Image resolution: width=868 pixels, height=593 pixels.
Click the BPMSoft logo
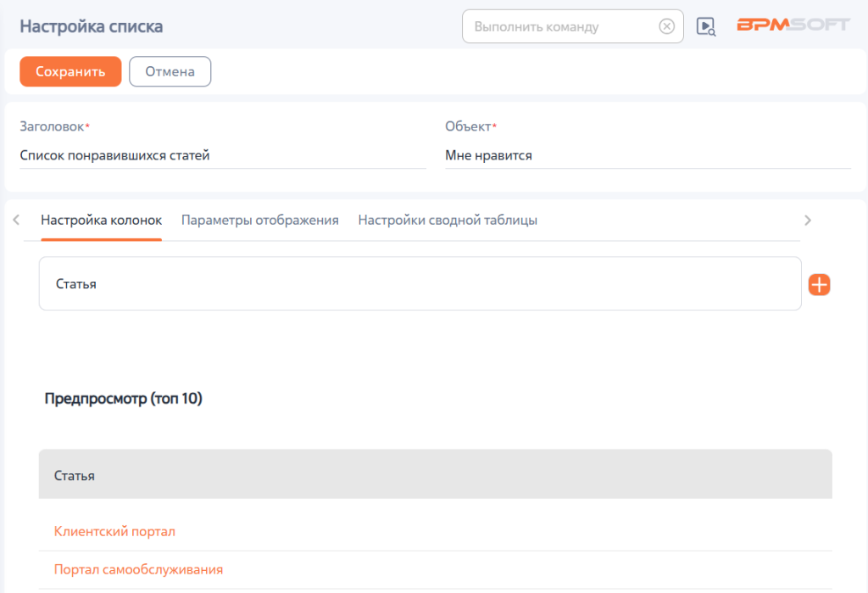tap(793, 25)
